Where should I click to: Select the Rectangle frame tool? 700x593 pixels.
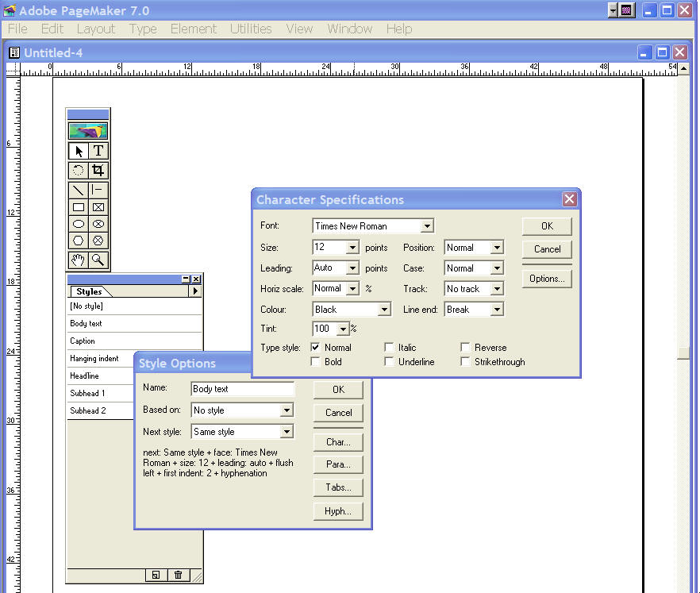[x=98, y=207]
